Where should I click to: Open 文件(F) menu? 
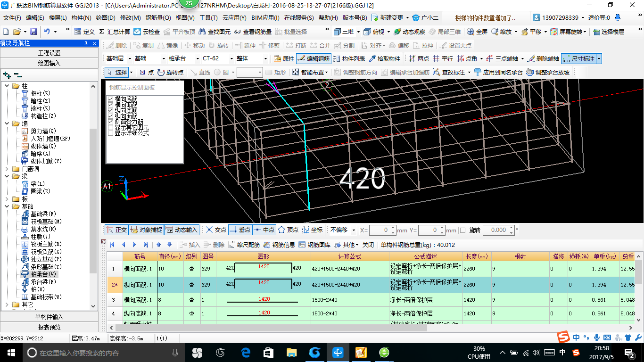(12, 18)
